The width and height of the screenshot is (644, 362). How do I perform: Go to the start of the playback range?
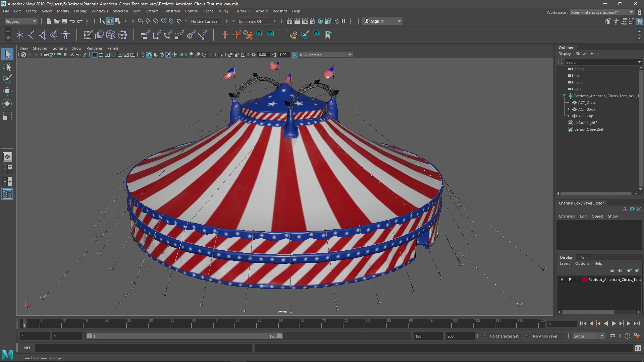[x=583, y=323]
